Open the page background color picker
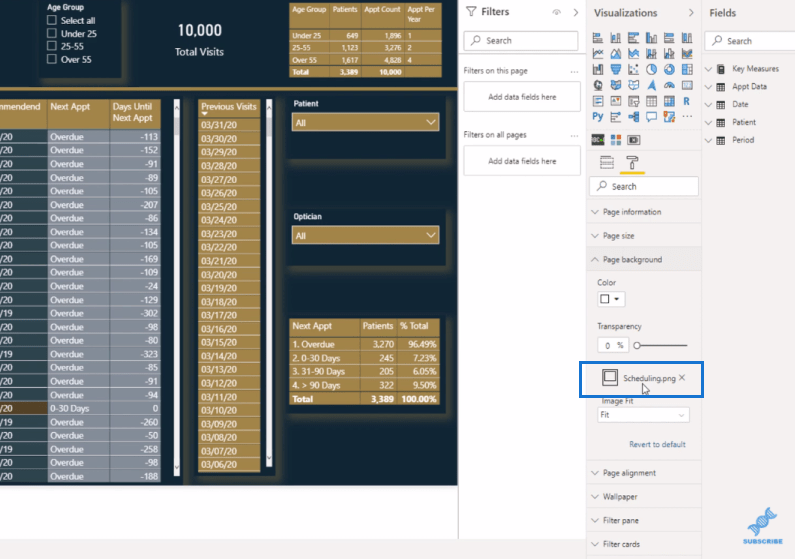The height and width of the screenshot is (559, 795). [x=610, y=299]
